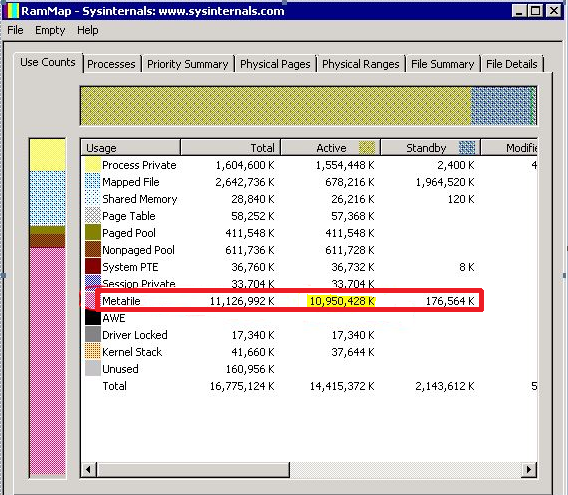Click the scroll left arrow button
This screenshot has height=495, width=568.
(x=89, y=470)
